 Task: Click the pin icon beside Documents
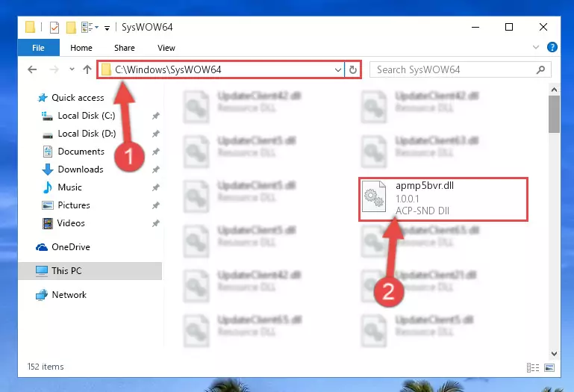(156, 152)
